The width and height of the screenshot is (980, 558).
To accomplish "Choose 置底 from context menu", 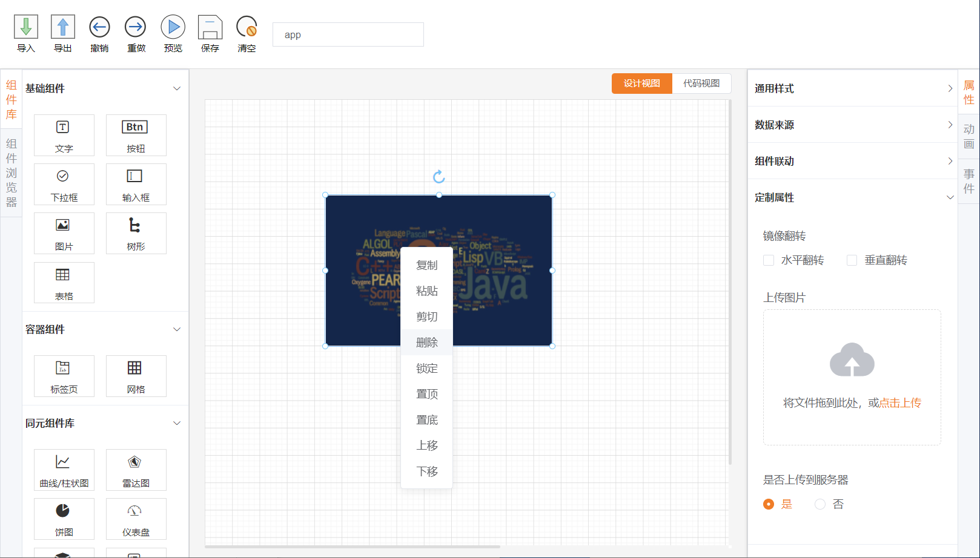I will tap(427, 420).
